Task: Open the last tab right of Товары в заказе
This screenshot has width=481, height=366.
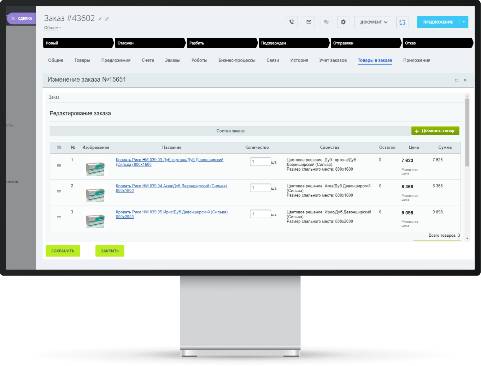Action: 416,60
